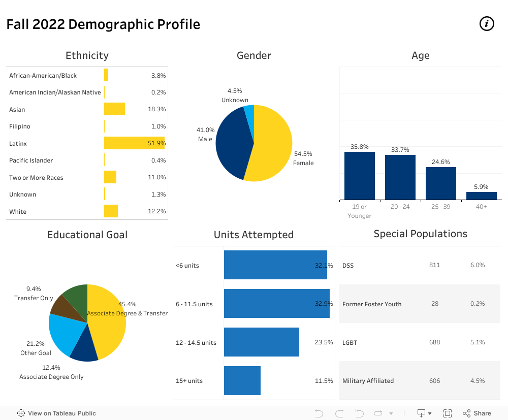Click the Share icon in the toolbar
Image resolution: width=508 pixels, height=420 pixels.
pyautogui.click(x=465, y=413)
